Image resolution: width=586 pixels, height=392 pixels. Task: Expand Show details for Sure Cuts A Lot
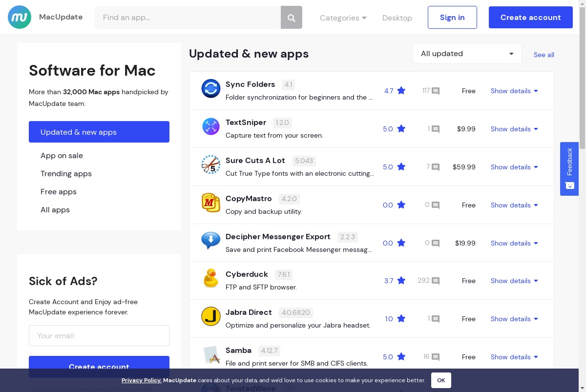pos(514,167)
